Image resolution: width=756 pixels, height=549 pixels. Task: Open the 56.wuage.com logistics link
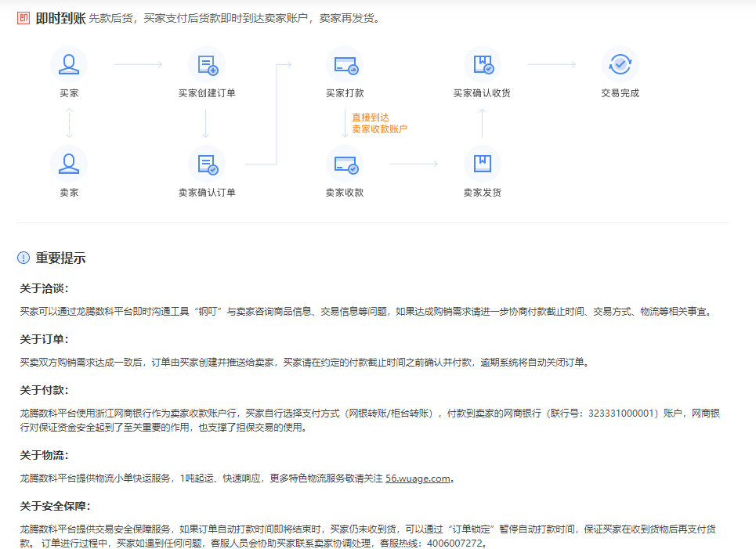pyautogui.click(x=418, y=479)
